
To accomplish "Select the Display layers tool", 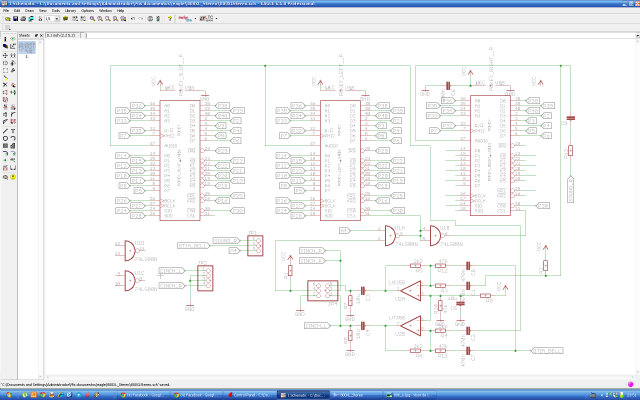I will [x=5, y=46].
